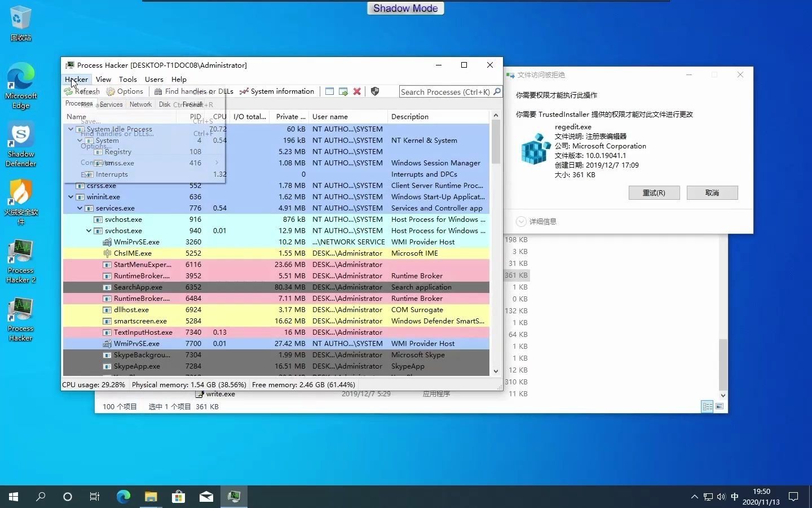The image size is (812, 508).
Task: Click the process list scroll down arrow
Action: tap(496, 371)
